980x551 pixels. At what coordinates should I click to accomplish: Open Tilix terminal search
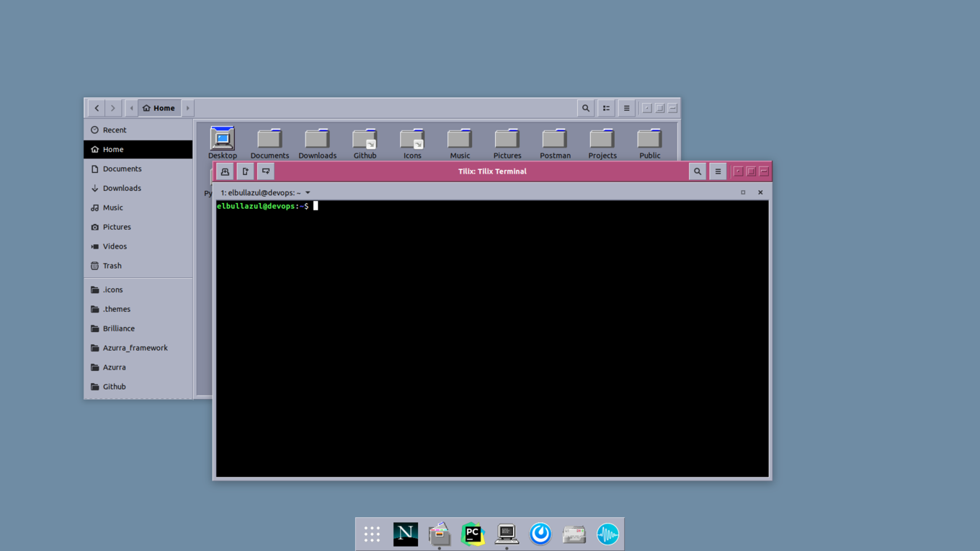click(x=698, y=171)
